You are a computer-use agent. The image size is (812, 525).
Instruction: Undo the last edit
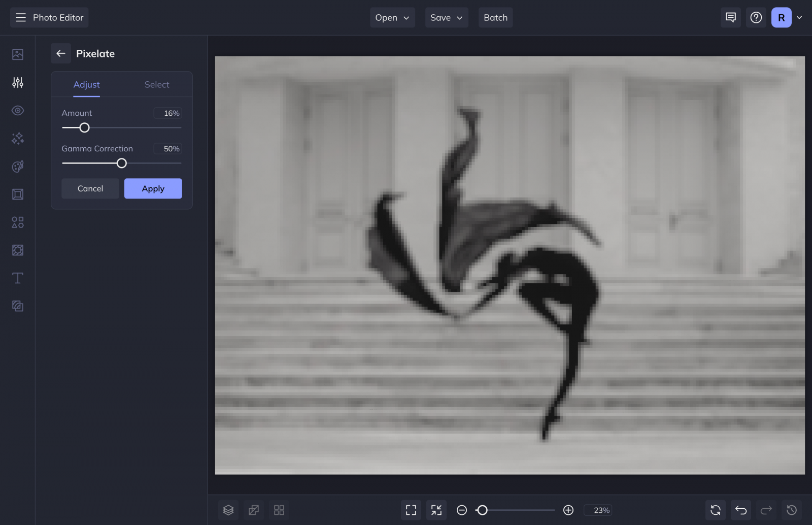point(741,510)
